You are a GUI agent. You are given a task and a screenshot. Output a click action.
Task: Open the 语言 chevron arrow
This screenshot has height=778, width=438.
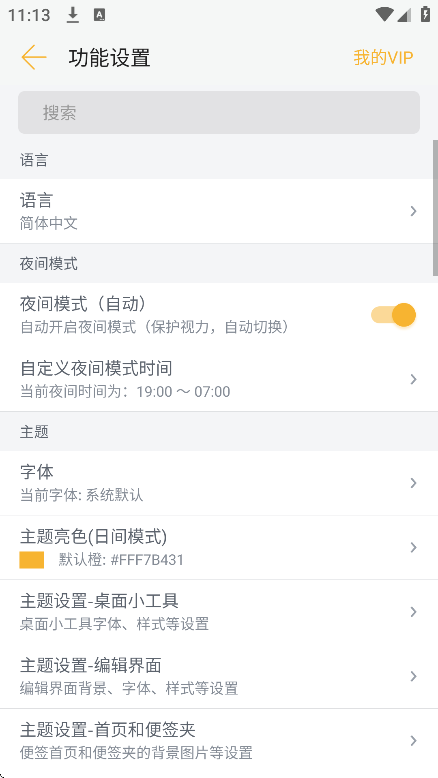[413, 211]
